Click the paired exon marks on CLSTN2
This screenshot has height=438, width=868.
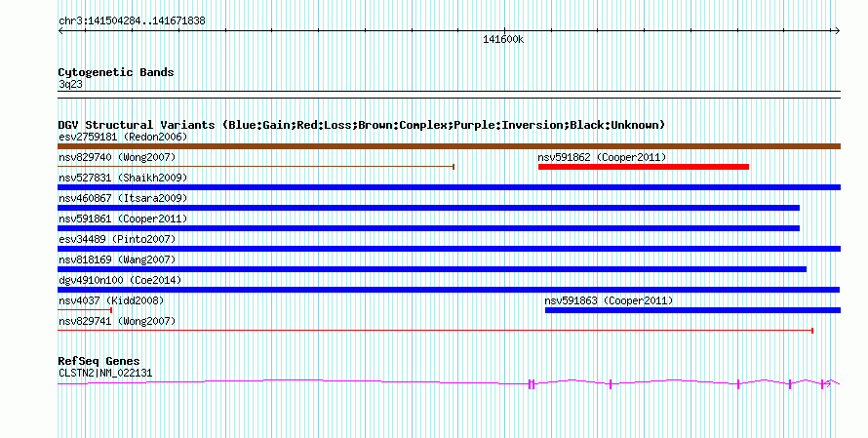[532, 384]
